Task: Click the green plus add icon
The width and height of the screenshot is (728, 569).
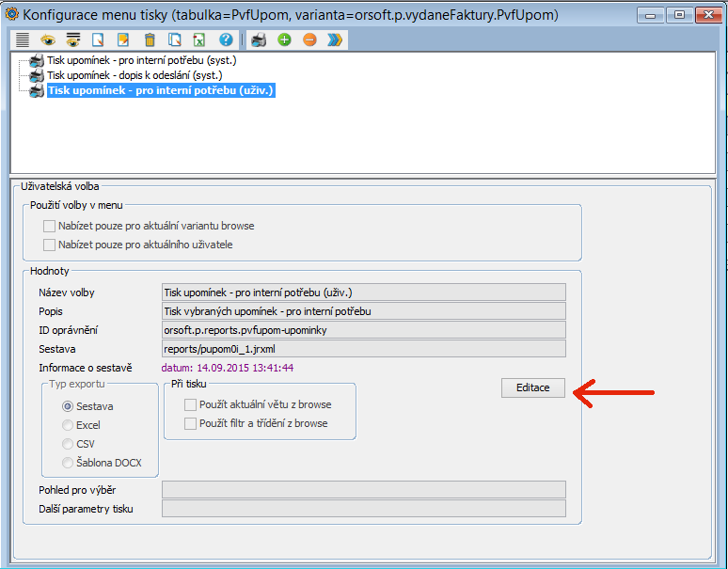Action: tap(284, 40)
